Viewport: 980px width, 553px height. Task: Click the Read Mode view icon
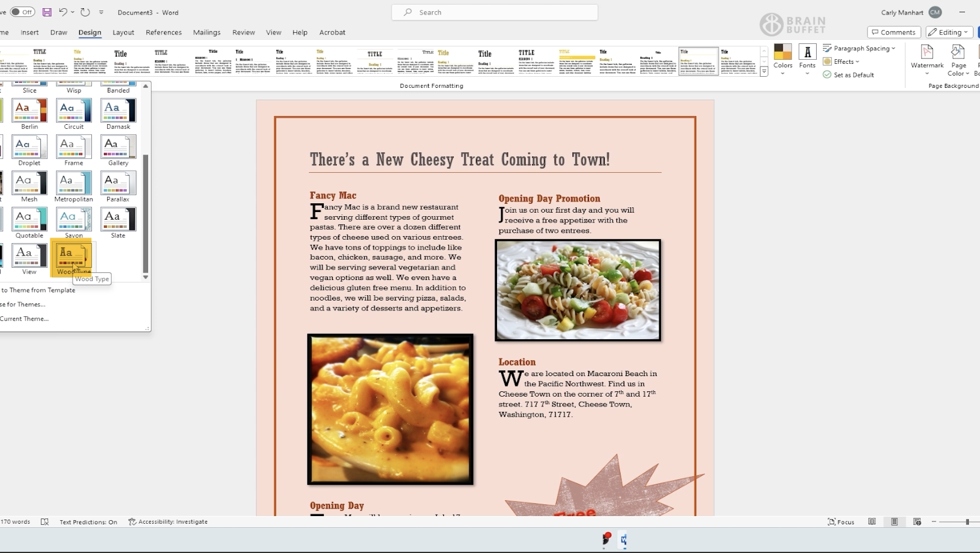pyautogui.click(x=872, y=522)
